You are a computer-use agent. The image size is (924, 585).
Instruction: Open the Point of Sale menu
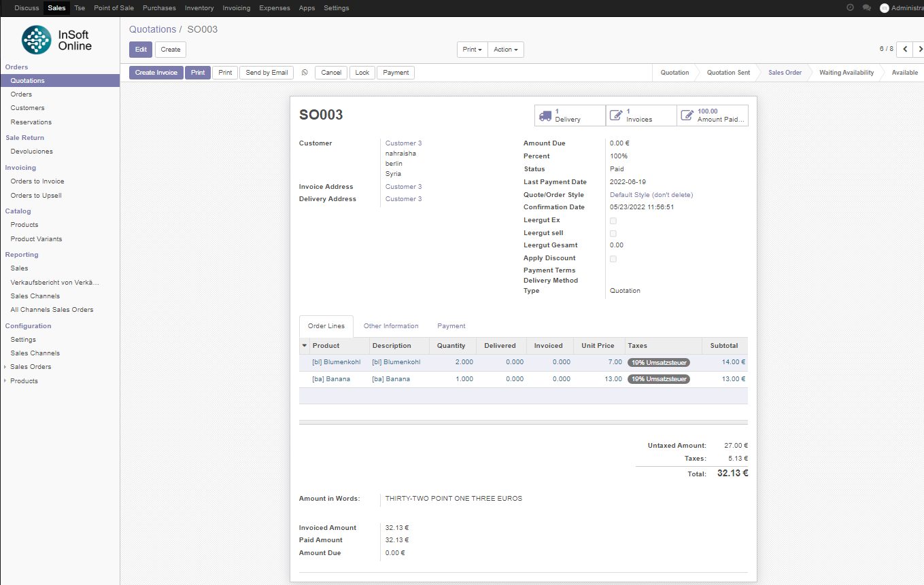coord(114,8)
